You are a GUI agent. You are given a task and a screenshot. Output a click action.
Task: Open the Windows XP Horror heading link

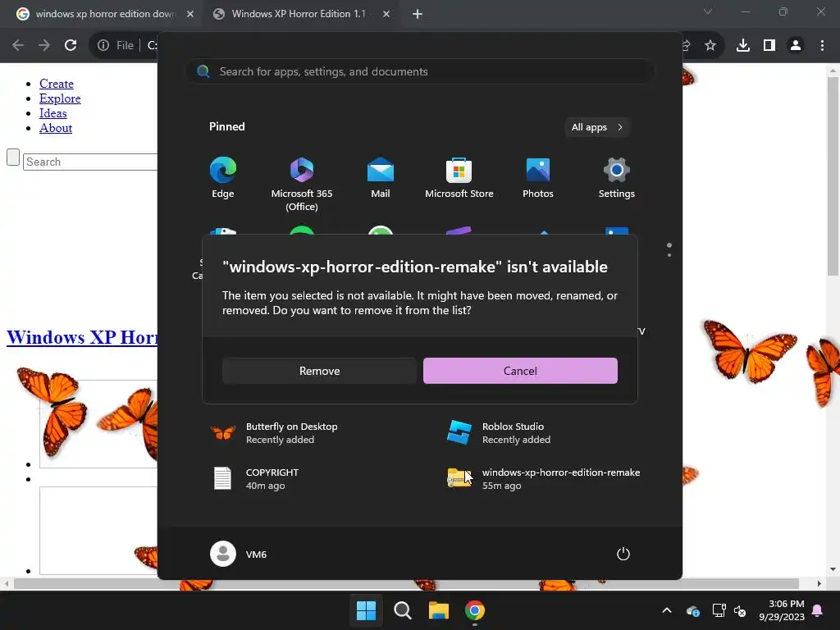click(x=82, y=337)
